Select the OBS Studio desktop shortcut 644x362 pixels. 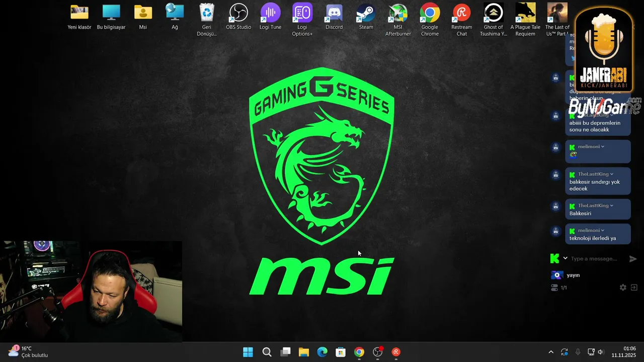[238, 17]
